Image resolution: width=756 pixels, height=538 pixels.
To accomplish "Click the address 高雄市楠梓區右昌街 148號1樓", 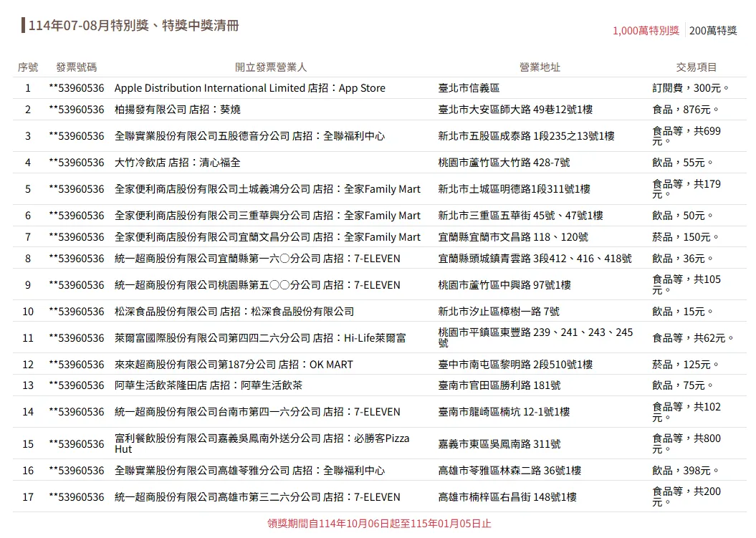I will click(507, 497).
